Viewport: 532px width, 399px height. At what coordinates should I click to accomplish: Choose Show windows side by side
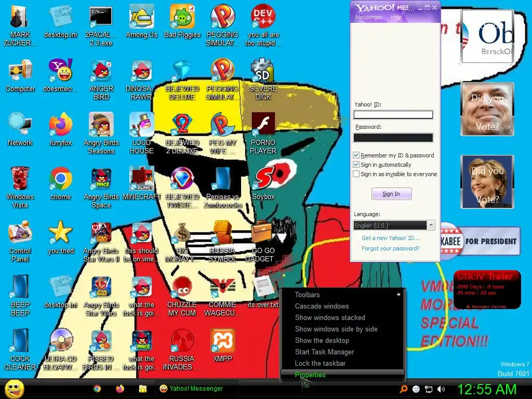point(343,329)
